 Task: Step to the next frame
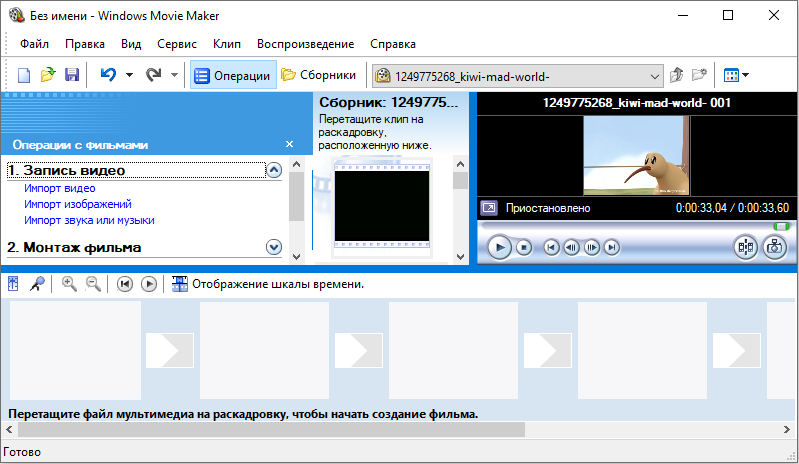tap(592, 248)
